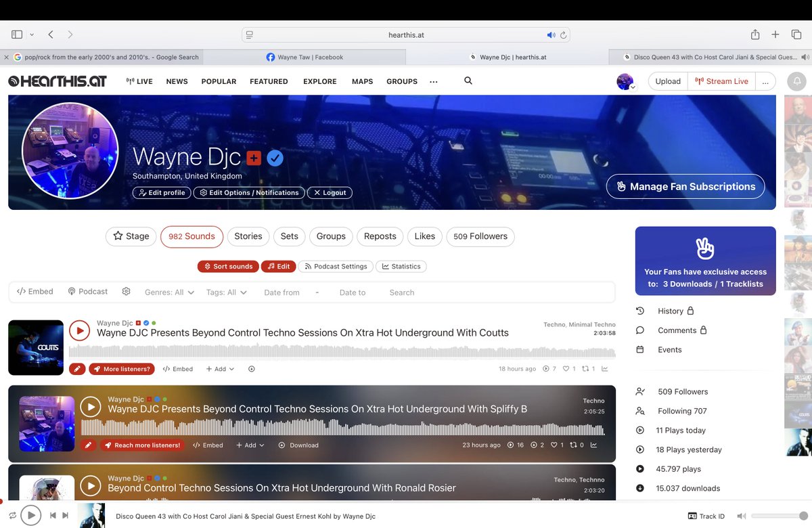Open the Stage tab
The image size is (812, 528).
(x=131, y=236)
